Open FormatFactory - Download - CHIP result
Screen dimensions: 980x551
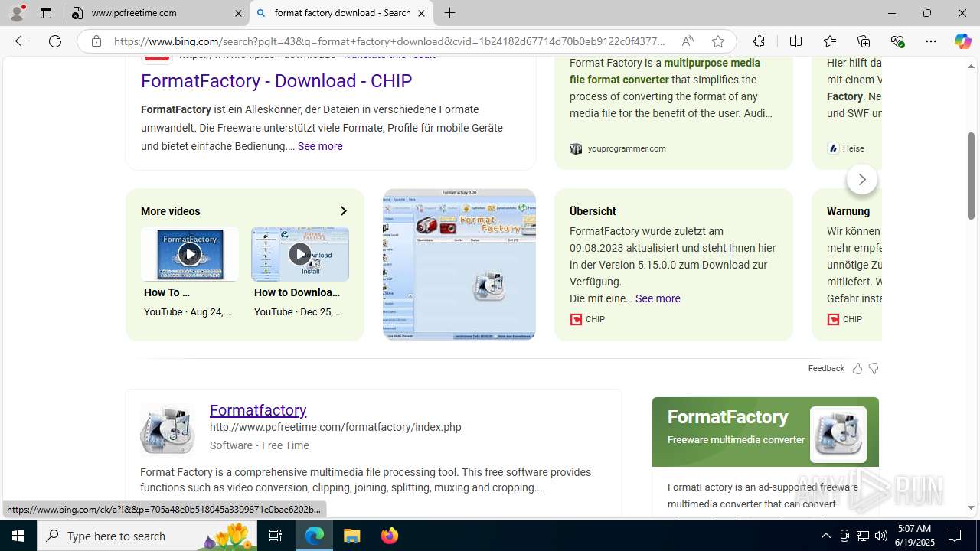point(276,81)
